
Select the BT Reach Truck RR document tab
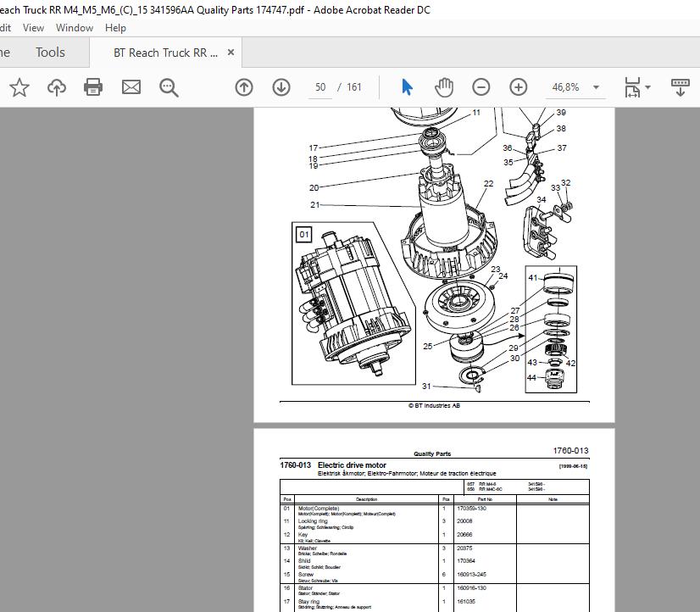pos(165,53)
